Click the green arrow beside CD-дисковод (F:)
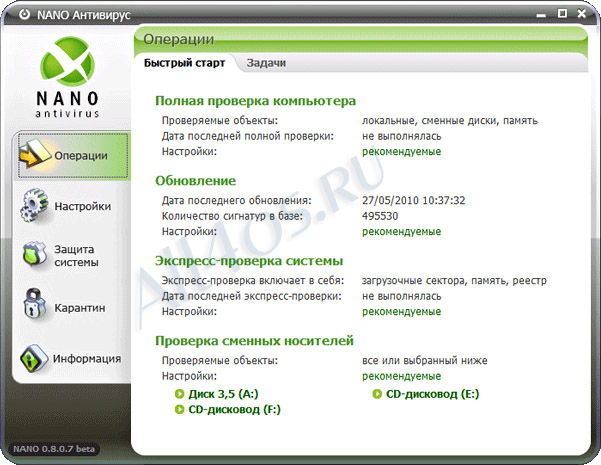The height and width of the screenshot is (465, 601). tap(179, 409)
